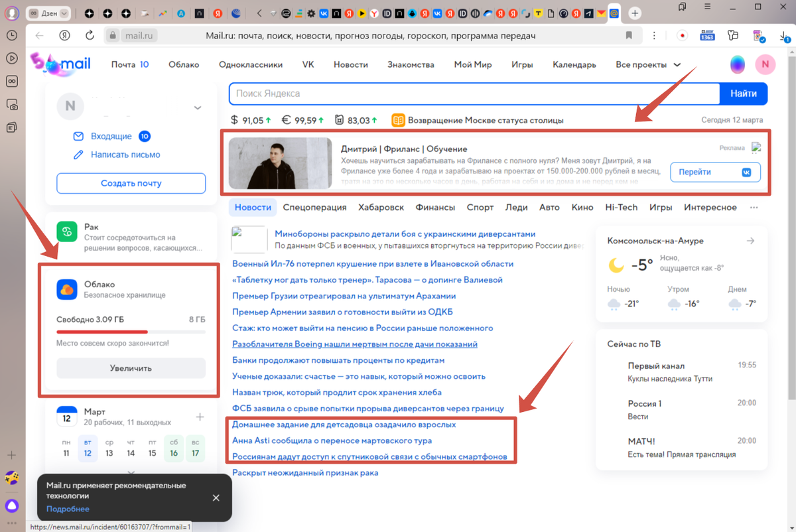Image resolution: width=796 pixels, height=532 pixels.
Task: Open Облако in the top navigation
Action: [184, 64]
